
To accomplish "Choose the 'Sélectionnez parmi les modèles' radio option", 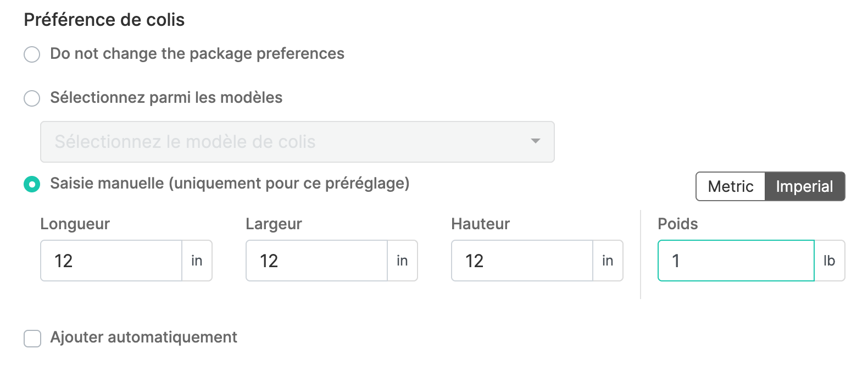I will [32, 98].
